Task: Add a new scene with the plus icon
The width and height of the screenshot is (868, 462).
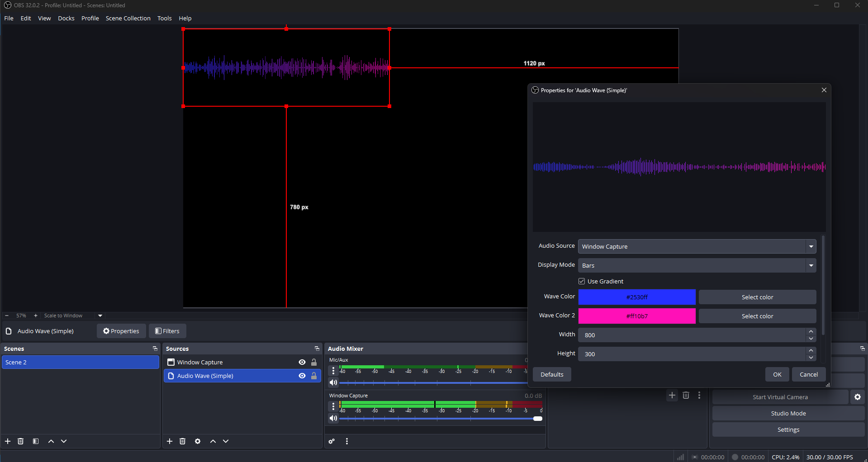Action: coord(7,441)
